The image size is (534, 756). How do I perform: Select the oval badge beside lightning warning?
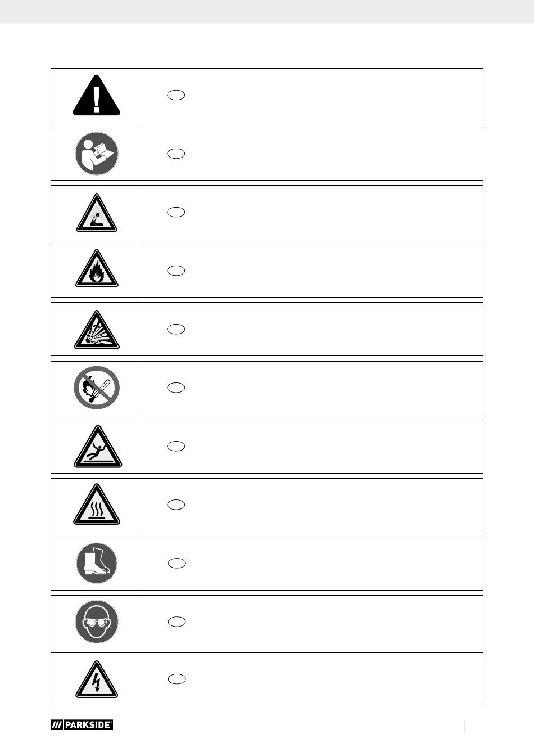[x=177, y=679]
